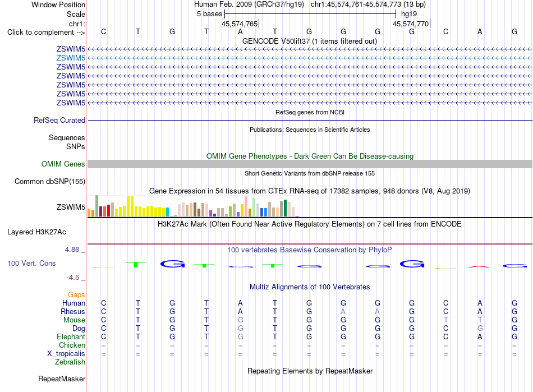This screenshot has height=392, width=533.
Task: Click the green 'OMIM Gene Phenotypes' track title
Action: 310,156
